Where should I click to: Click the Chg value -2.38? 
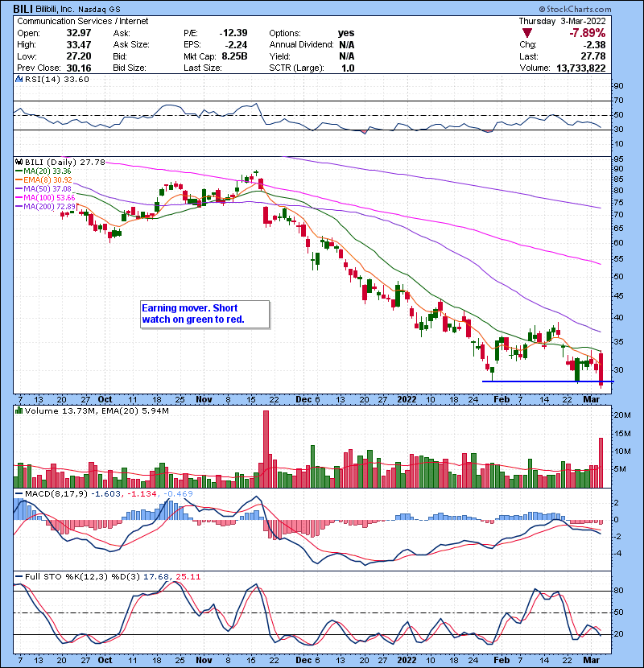(x=595, y=45)
